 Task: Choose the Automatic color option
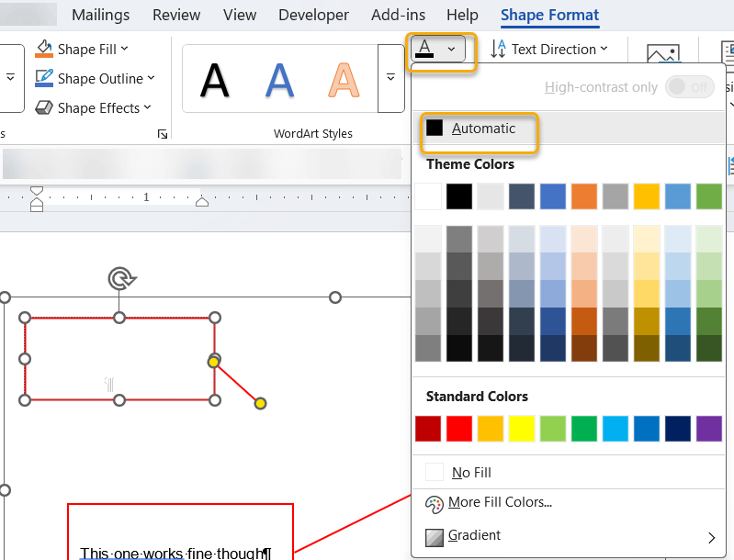569,129
